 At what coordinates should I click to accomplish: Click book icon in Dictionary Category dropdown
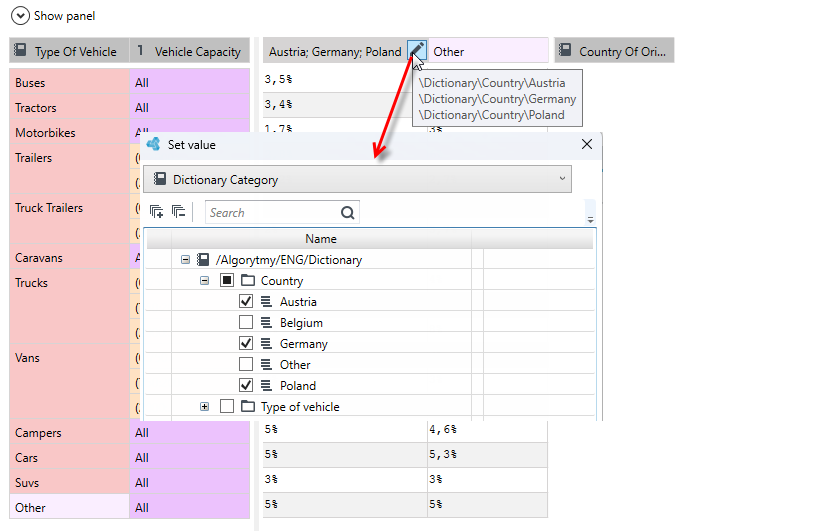coord(160,179)
